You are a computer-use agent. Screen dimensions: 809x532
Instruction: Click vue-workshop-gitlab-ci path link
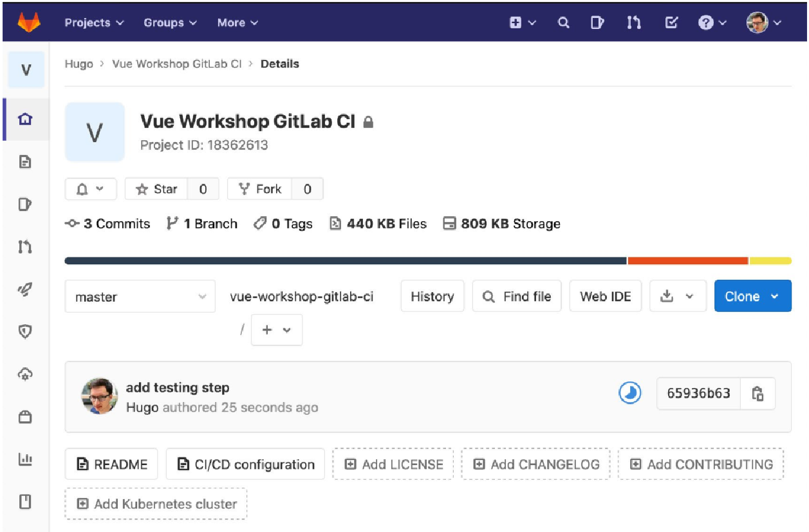point(302,297)
